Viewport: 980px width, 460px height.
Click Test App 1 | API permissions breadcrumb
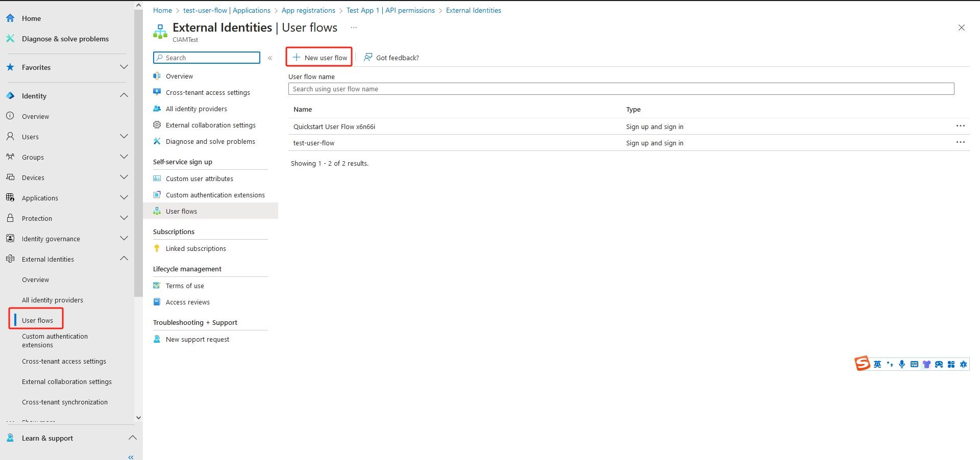pyautogui.click(x=390, y=10)
